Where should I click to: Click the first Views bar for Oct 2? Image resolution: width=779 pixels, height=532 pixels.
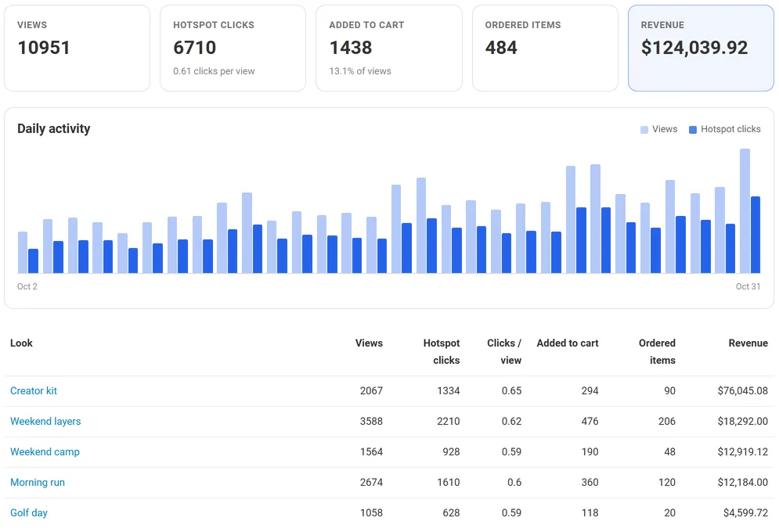(x=23, y=253)
